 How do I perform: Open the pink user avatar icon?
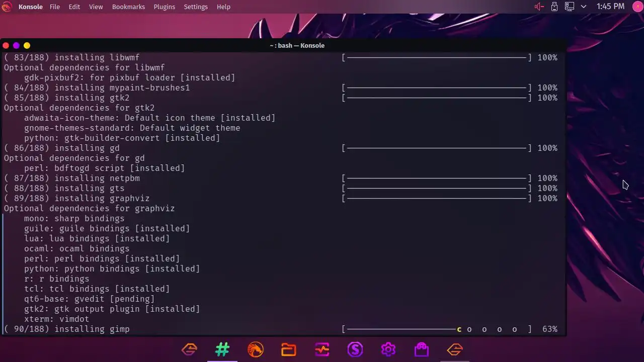click(637, 7)
